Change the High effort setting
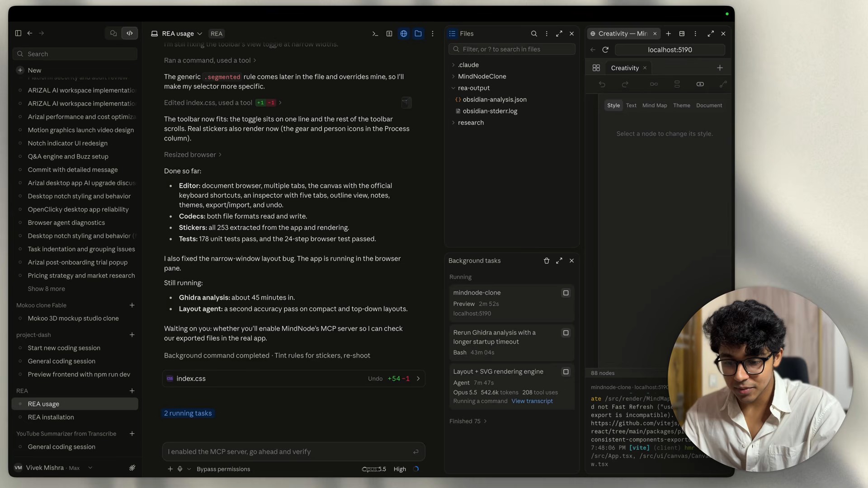Viewport: 868px width, 488px height. coord(400,469)
